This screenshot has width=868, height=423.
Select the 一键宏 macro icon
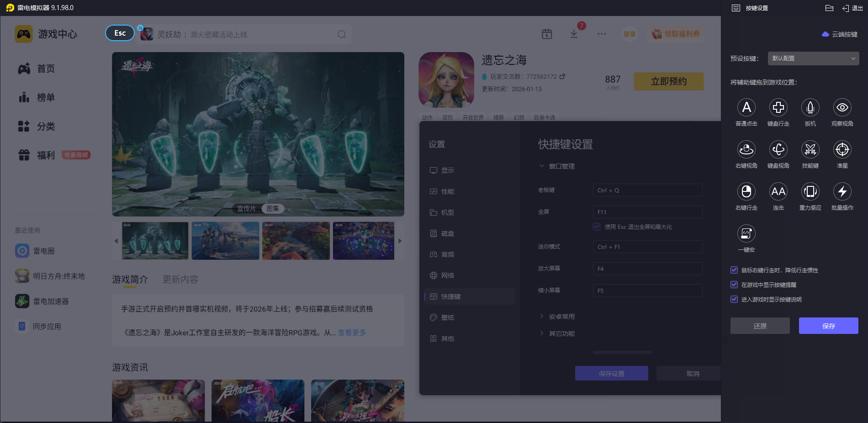coord(746,234)
